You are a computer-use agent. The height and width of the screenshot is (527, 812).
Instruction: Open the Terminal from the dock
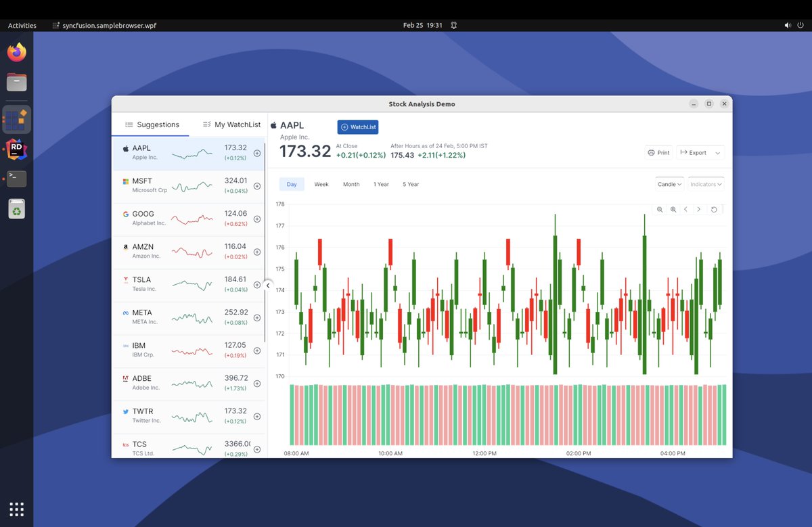(x=17, y=179)
